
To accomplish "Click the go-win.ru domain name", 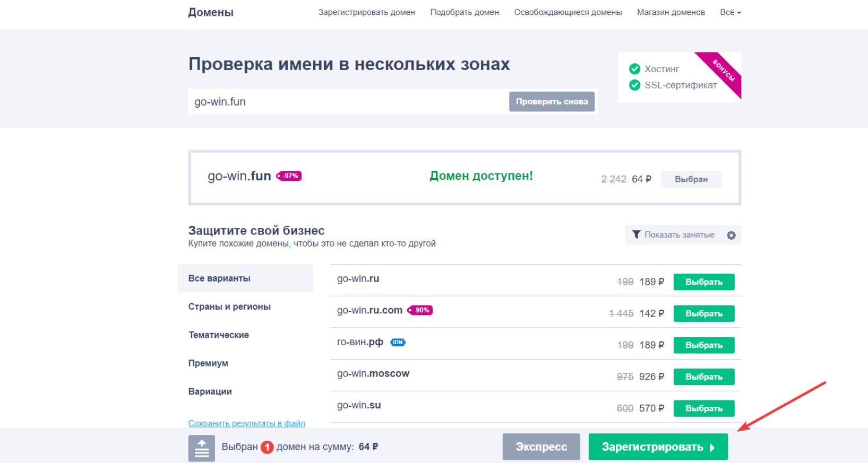I will click(x=358, y=279).
